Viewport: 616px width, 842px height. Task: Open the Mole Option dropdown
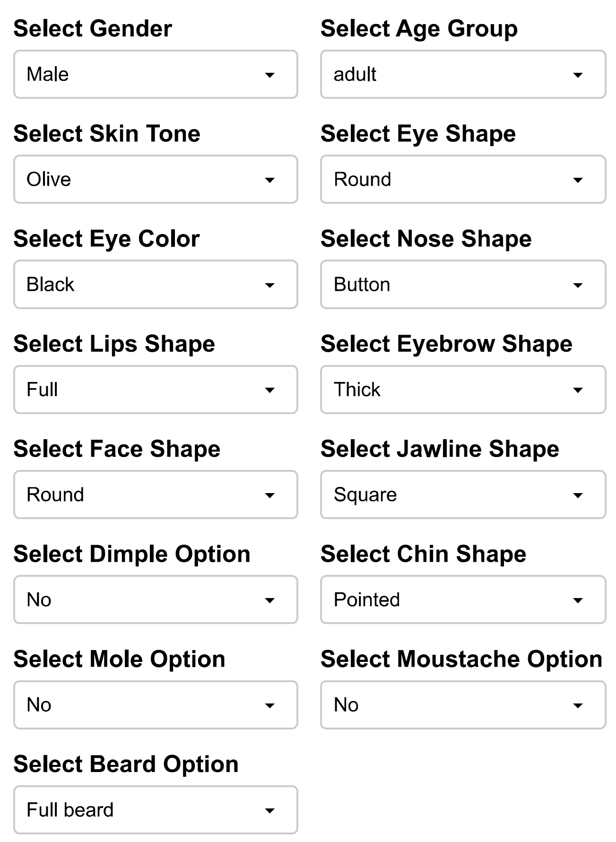[156, 705]
